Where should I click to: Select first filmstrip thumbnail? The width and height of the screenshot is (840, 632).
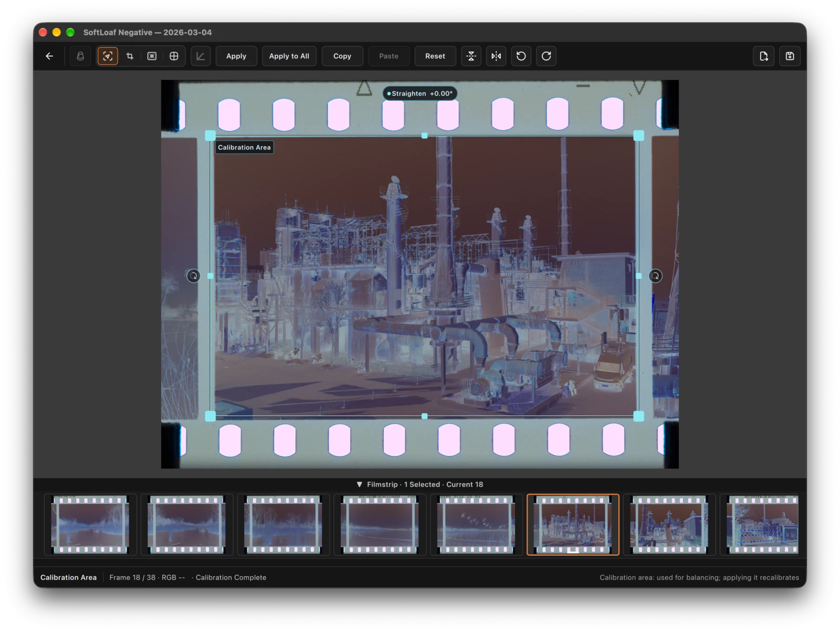pyautogui.click(x=90, y=524)
